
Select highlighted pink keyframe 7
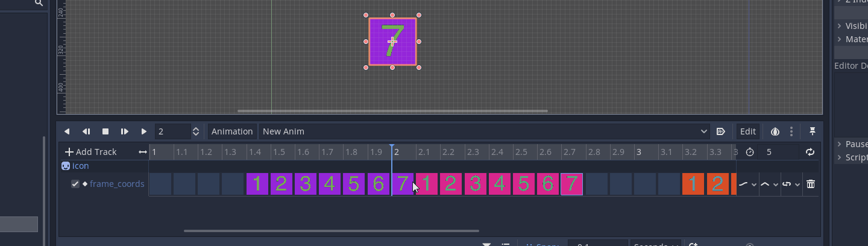tap(571, 184)
